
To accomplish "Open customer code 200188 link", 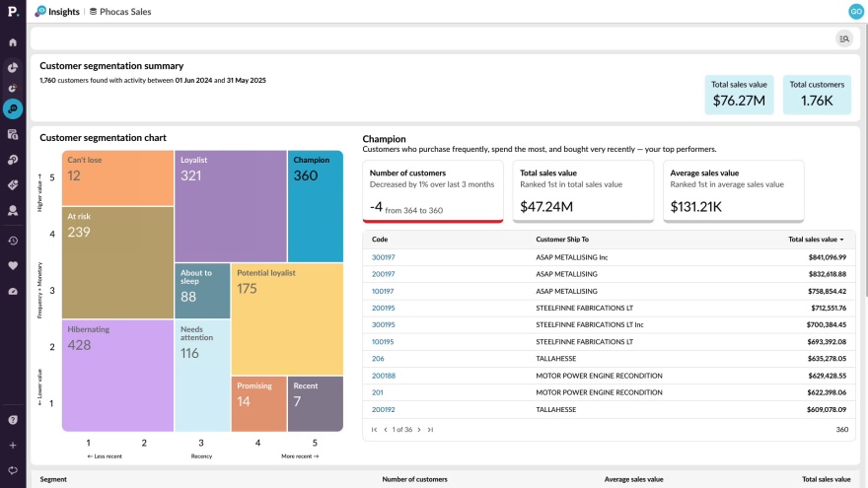I will pyautogui.click(x=383, y=376).
